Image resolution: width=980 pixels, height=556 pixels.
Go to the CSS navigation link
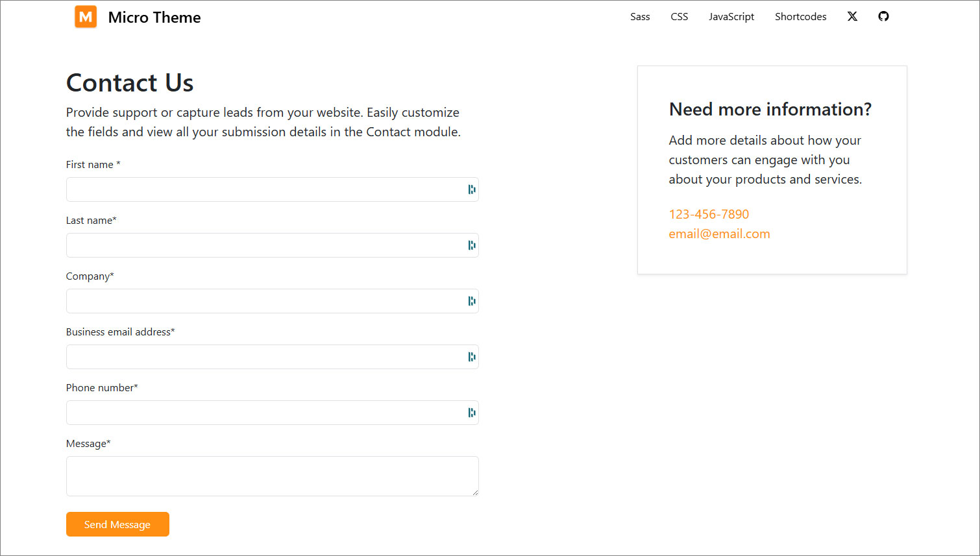[679, 17]
